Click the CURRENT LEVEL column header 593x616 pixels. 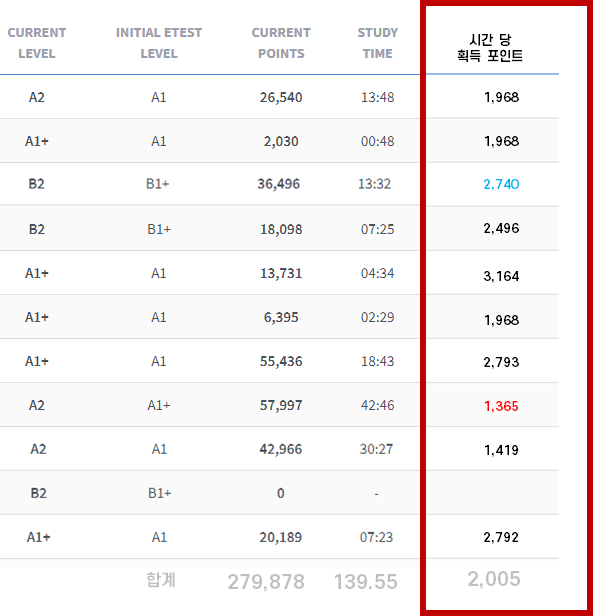[x=37, y=43]
